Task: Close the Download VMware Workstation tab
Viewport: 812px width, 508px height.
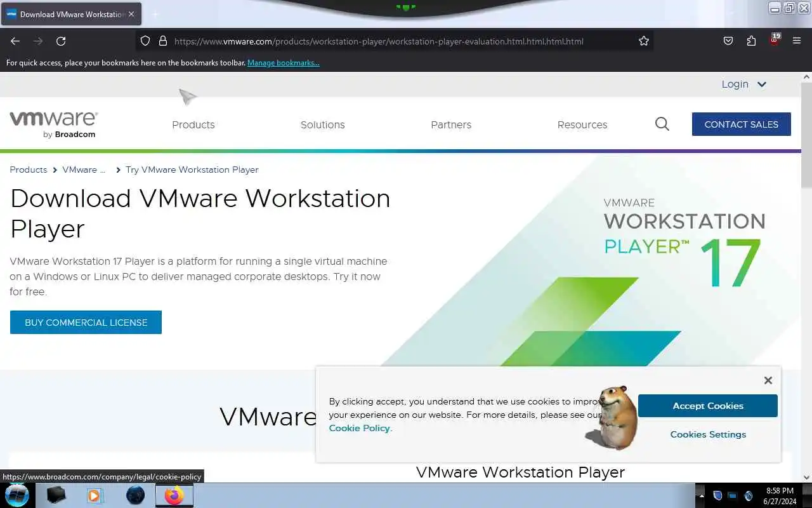Action: [x=131, y=14]
